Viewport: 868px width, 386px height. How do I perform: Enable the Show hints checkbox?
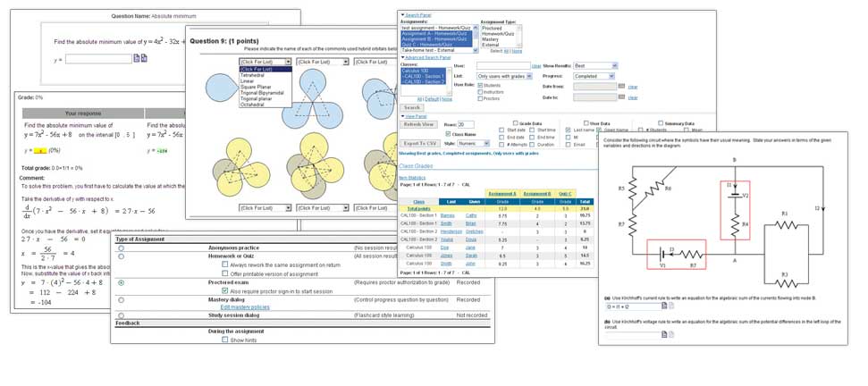(x=224, y=340)
